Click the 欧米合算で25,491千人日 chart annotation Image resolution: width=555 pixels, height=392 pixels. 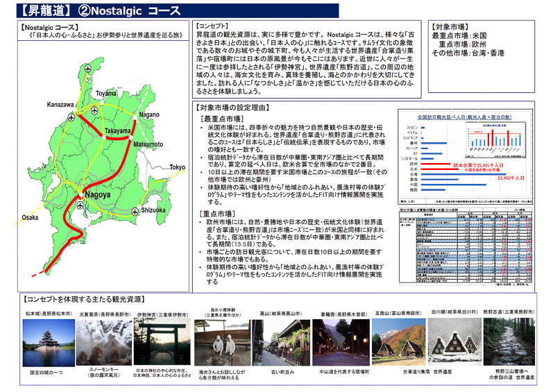click(x=478, y=165)
